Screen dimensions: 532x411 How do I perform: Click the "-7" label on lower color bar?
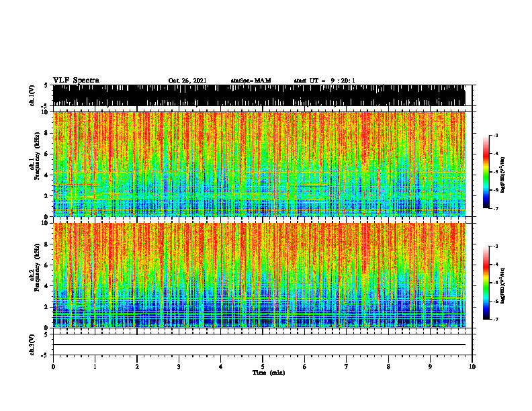pyautogui.click(x=495, y=319)
